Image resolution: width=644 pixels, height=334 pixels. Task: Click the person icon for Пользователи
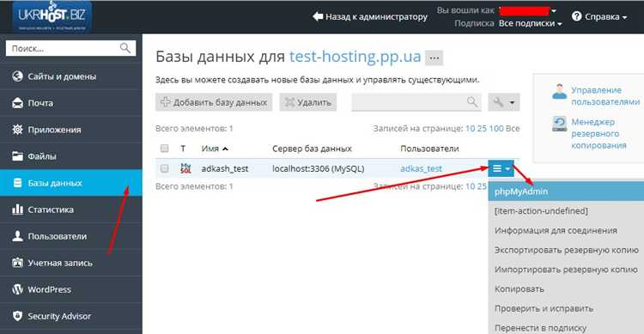(x=17, y=236)
